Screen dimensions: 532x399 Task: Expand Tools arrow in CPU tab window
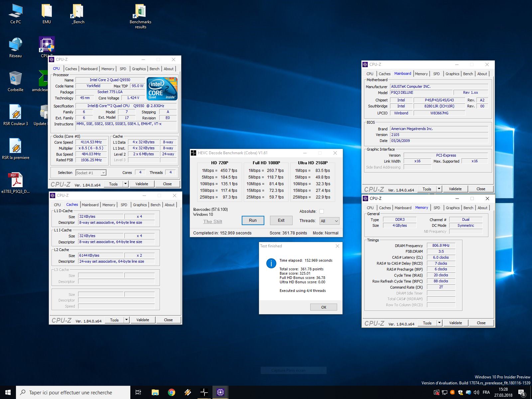125,184
